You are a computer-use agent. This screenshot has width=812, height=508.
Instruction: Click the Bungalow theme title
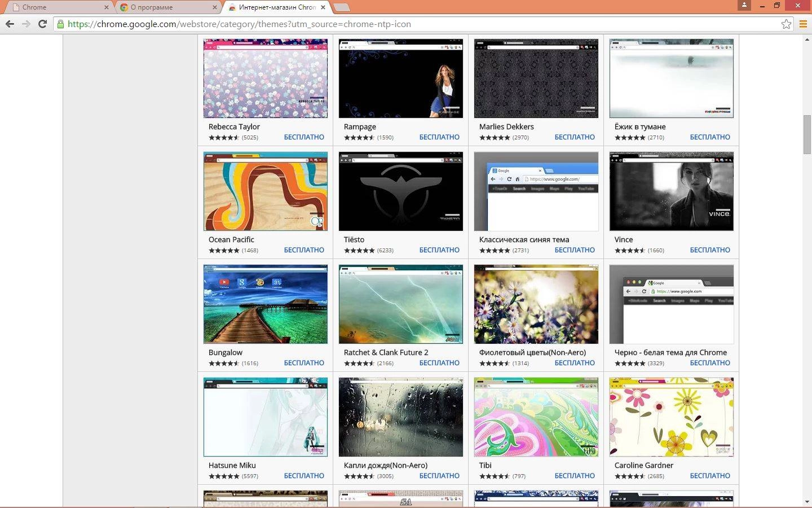(226, 352)
